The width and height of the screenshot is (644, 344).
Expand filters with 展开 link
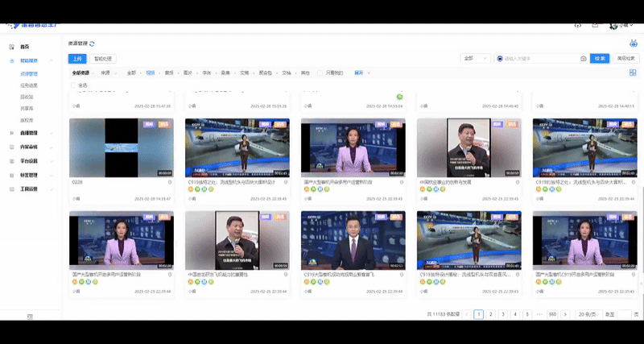(360, 73)
